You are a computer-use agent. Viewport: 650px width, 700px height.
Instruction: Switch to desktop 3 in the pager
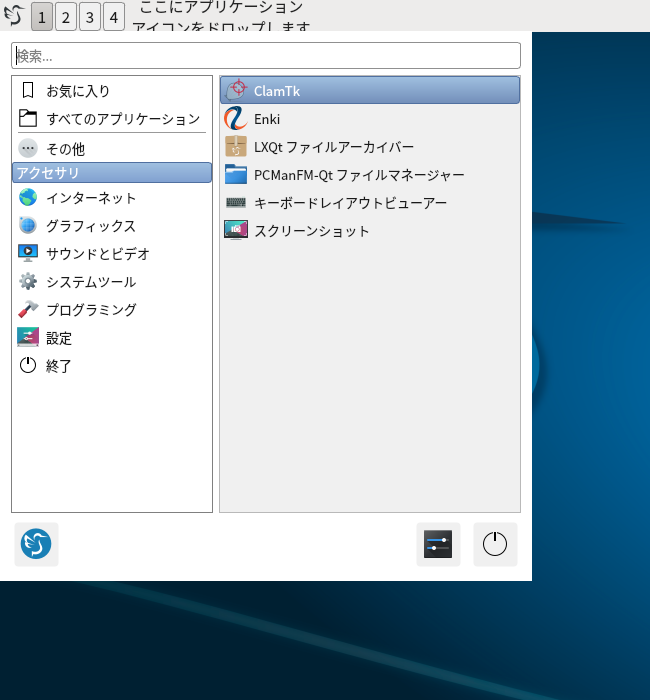[90, 17]
